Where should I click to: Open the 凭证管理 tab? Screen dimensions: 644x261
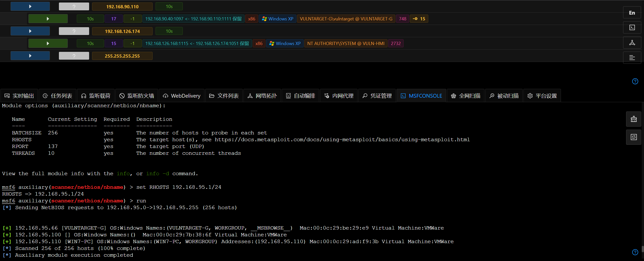pyautogui.click(x=377, y=96)
